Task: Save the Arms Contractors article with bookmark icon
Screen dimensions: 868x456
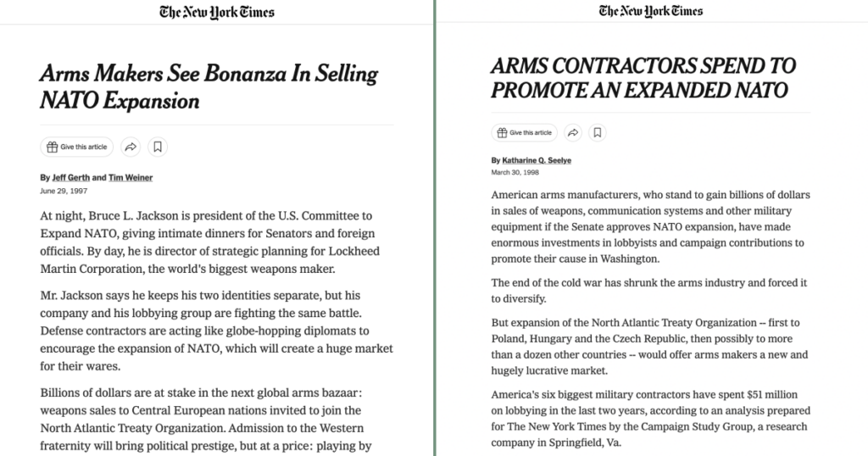Action: click(598, 133)
